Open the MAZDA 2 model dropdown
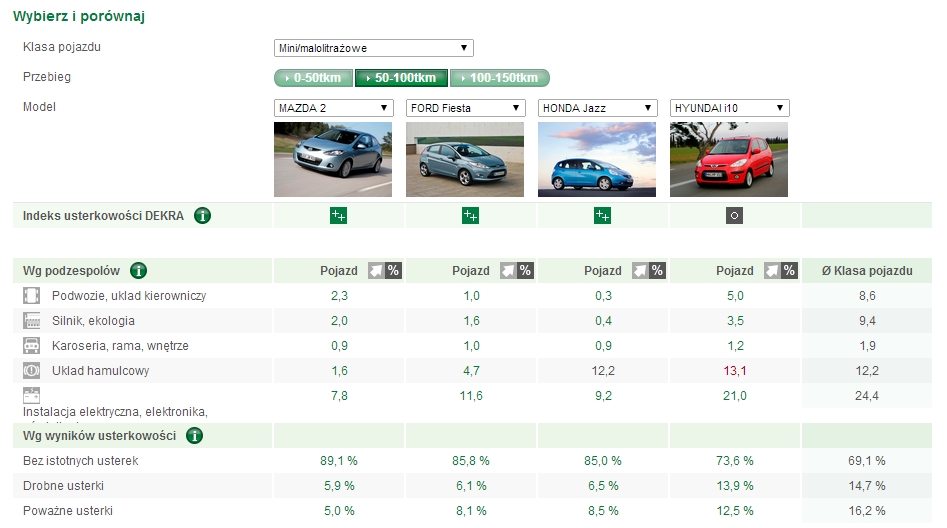The image size is (947, 528). (x=333, y=108)
